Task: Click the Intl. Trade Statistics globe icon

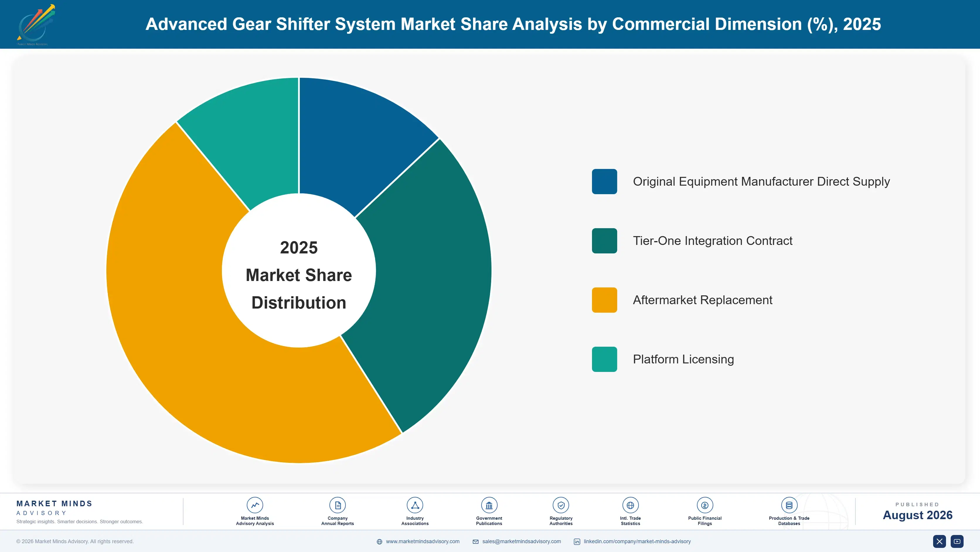Action: 630,505
